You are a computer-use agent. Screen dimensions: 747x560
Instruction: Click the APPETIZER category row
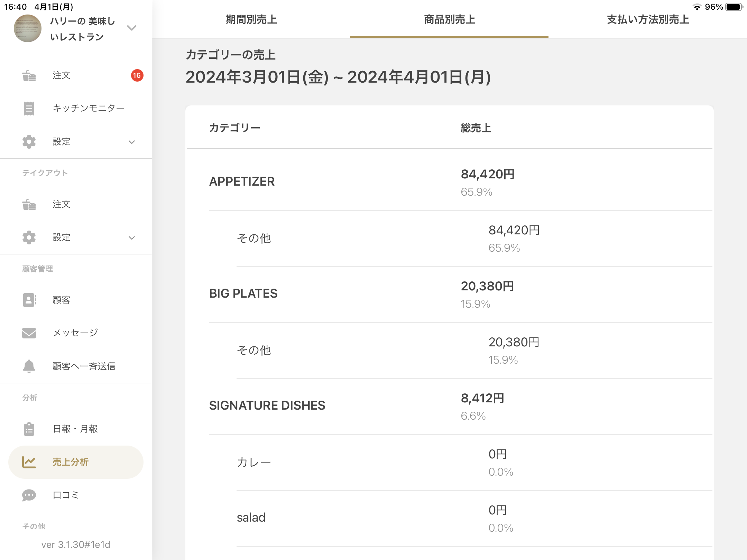pos(242,182)
